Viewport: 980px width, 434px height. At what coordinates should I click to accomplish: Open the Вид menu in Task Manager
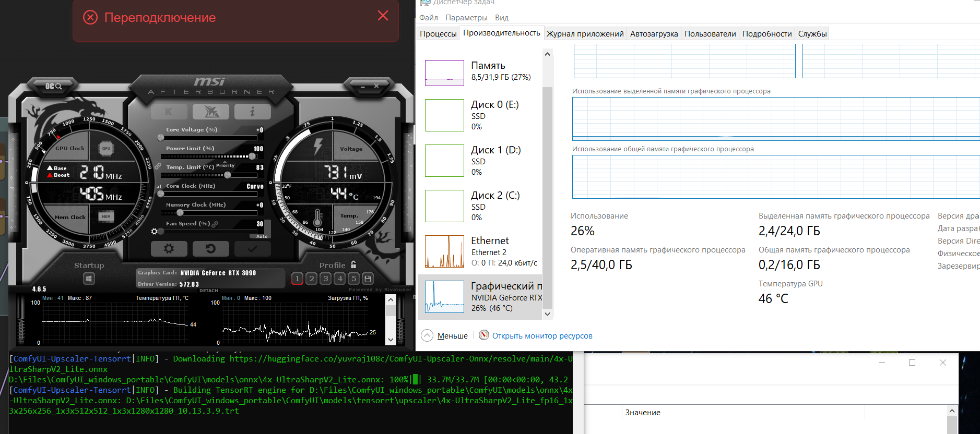(502, 18)
